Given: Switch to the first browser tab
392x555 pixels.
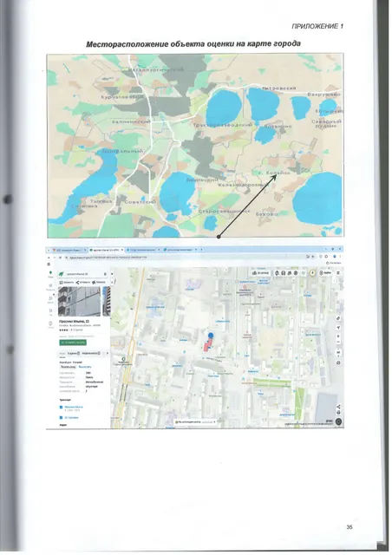Looking at the screenshot, I should tap(70, 250).
